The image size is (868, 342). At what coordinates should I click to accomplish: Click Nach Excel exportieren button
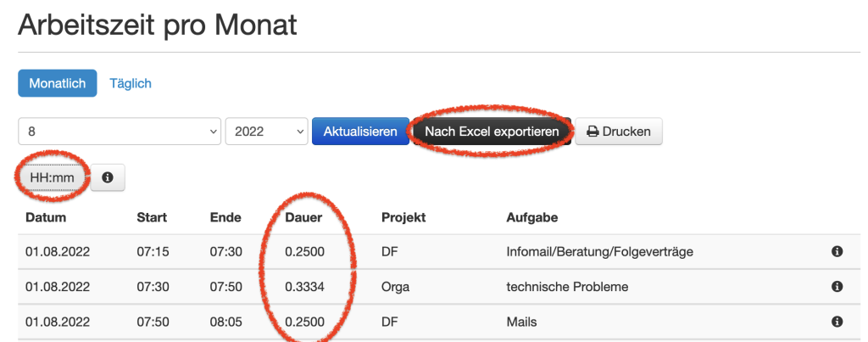[492, 132]
